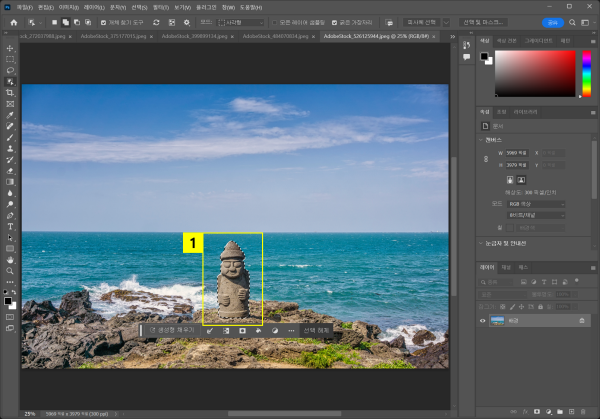The image size is (600, 419).
Task: Open the RGB 색상 mode dropdown
Action: tap(535, 203)
